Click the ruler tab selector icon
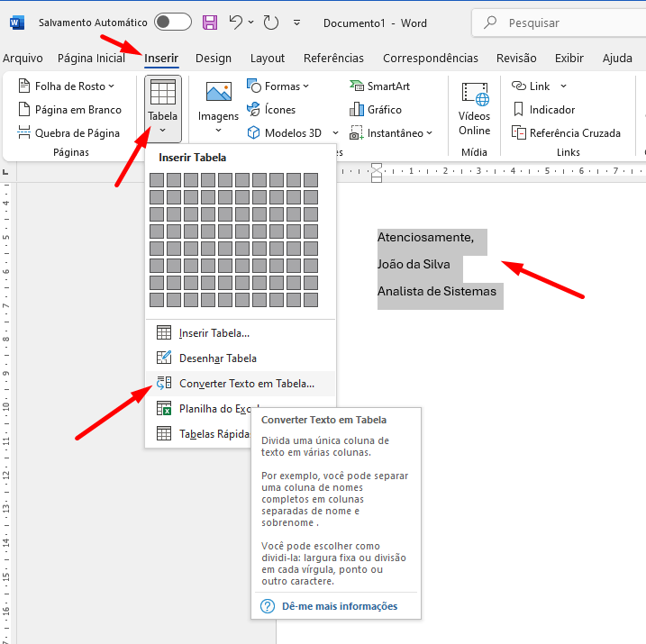 (x=5, y=172)
